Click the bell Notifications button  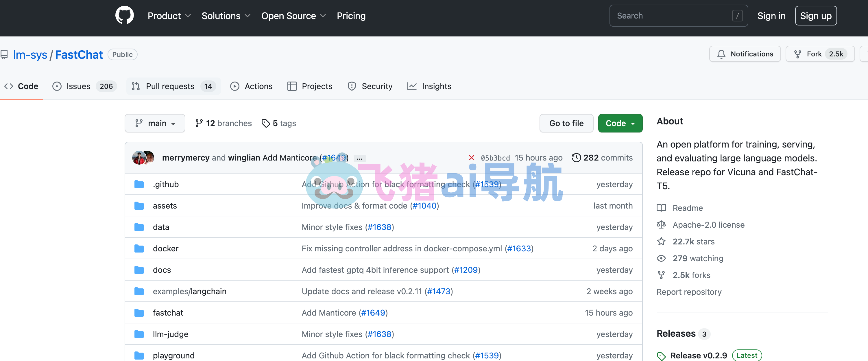[x=745, y=54]
